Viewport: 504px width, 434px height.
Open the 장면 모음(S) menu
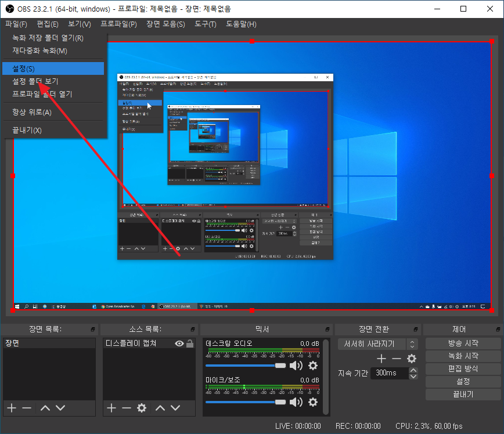click(165, 24)
